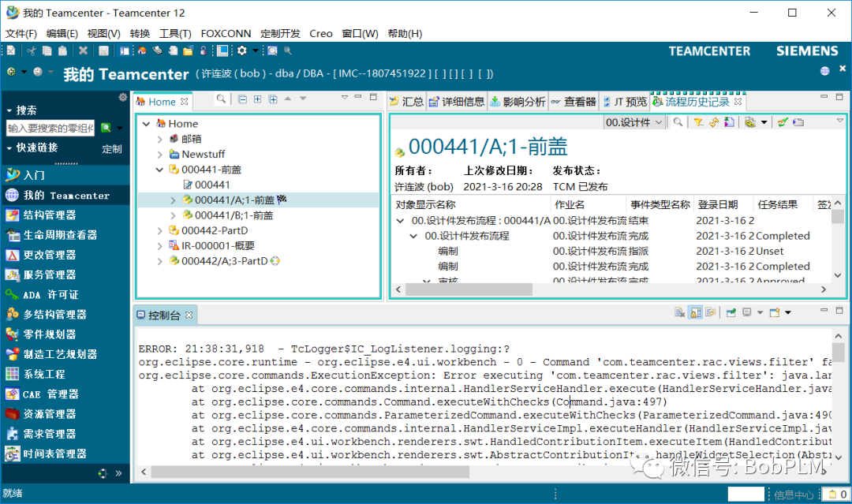
Task: Close the Home view tab
Action: tap(184, 102)
